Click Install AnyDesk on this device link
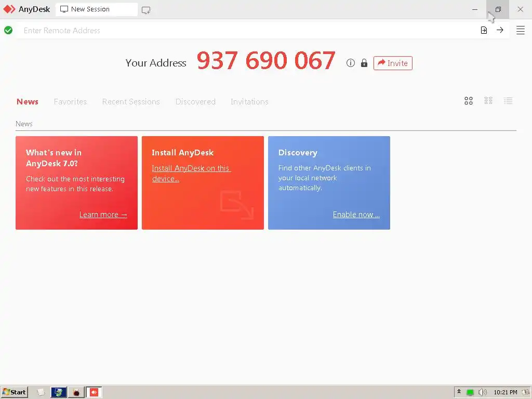The height and width of the screenshot is (399, 532). pos(191,173)
